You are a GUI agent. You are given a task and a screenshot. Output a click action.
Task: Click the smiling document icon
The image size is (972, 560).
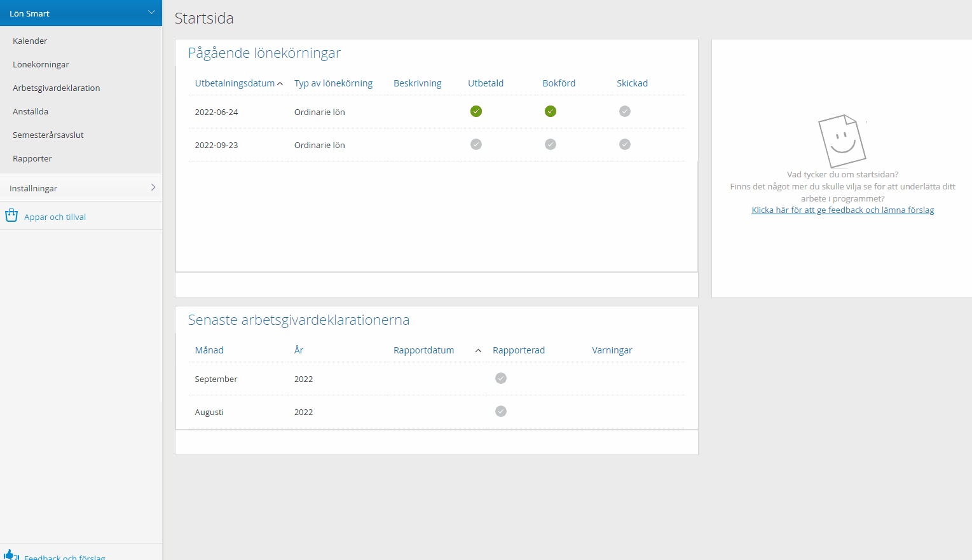pyautogui.click(x=842, y=140)
